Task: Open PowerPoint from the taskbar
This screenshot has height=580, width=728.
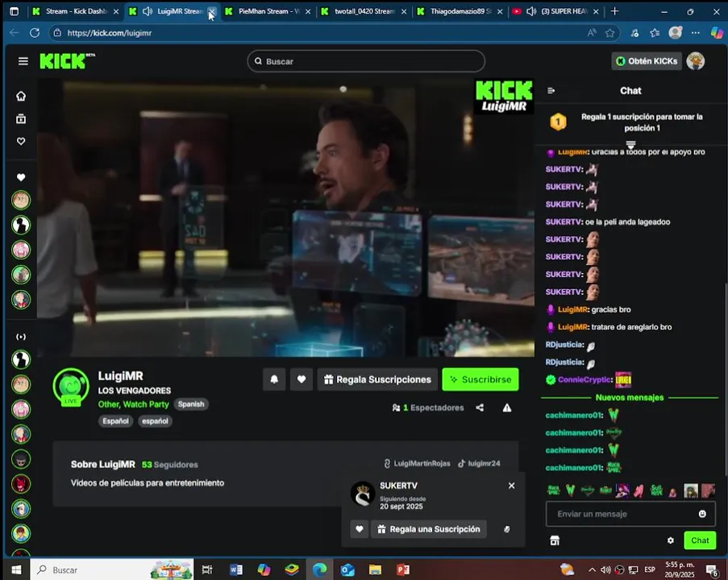Action: coord(403,570)
